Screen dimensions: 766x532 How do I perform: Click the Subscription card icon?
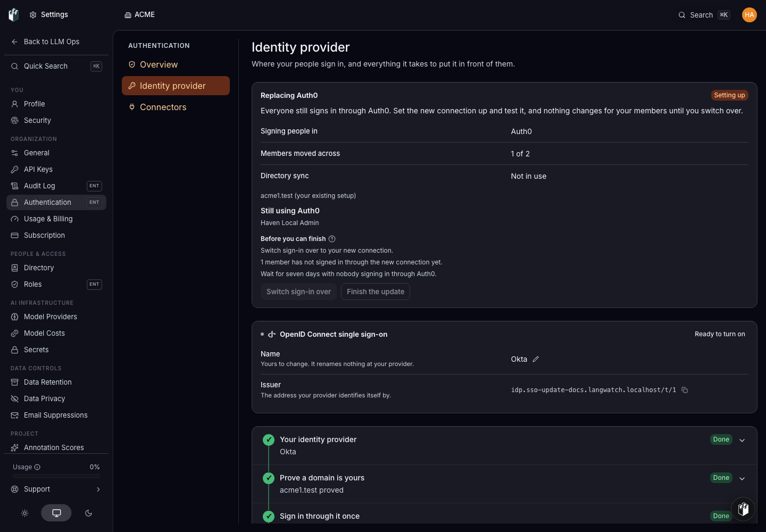click(x=15, y=235)
